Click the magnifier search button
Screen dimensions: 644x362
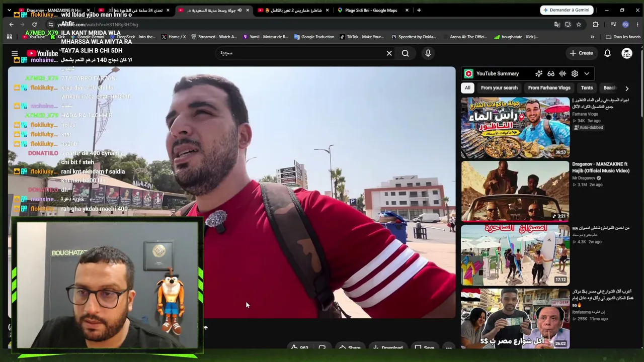[405, 53]
